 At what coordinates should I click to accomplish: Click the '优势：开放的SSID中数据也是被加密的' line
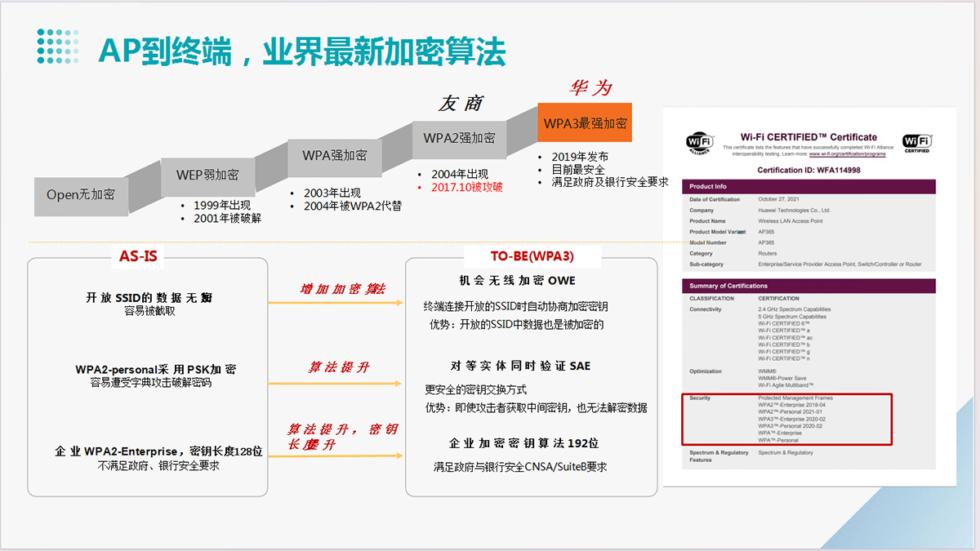point(517,324)
